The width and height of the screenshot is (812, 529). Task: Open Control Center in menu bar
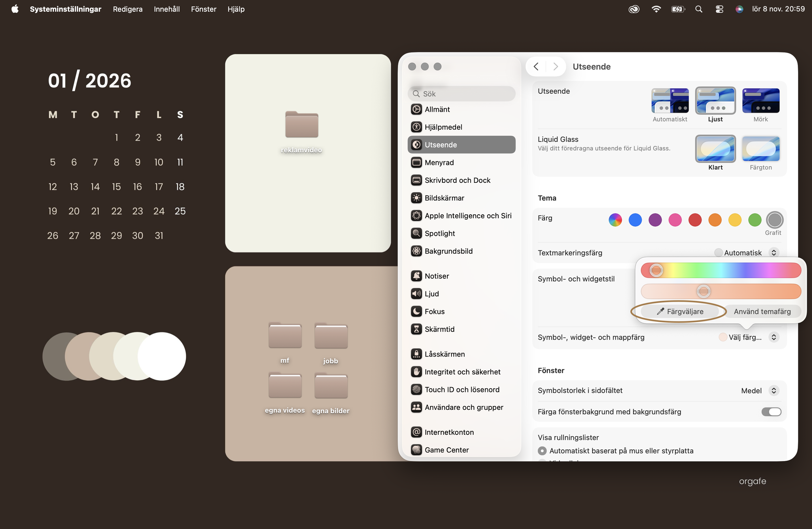pos(719,9)
